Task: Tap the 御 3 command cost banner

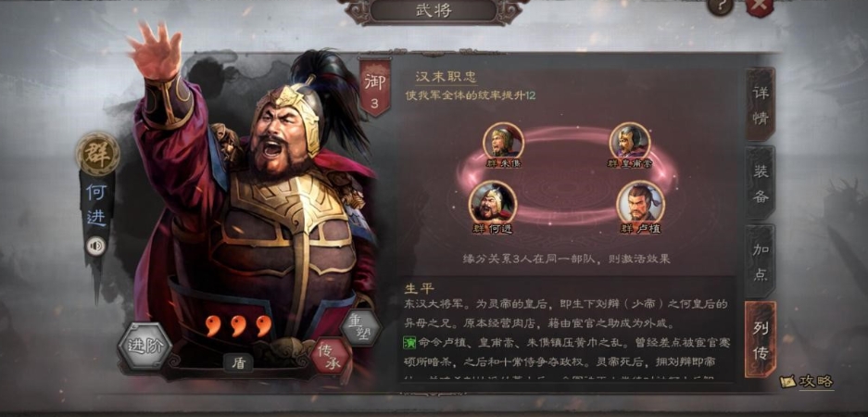Action: (376, 86)
